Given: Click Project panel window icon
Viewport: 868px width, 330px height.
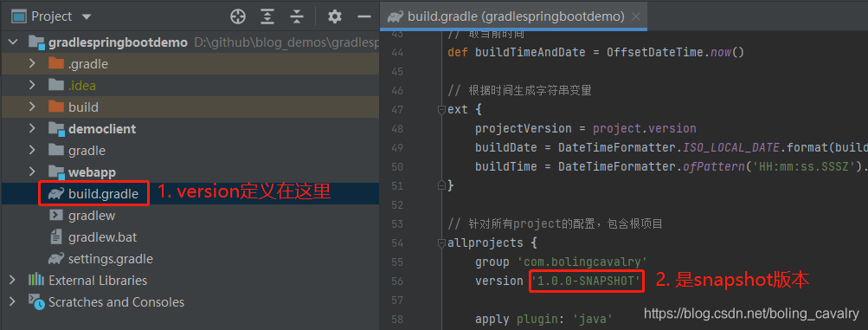Looking at the screenshot, I should point(19,16).
